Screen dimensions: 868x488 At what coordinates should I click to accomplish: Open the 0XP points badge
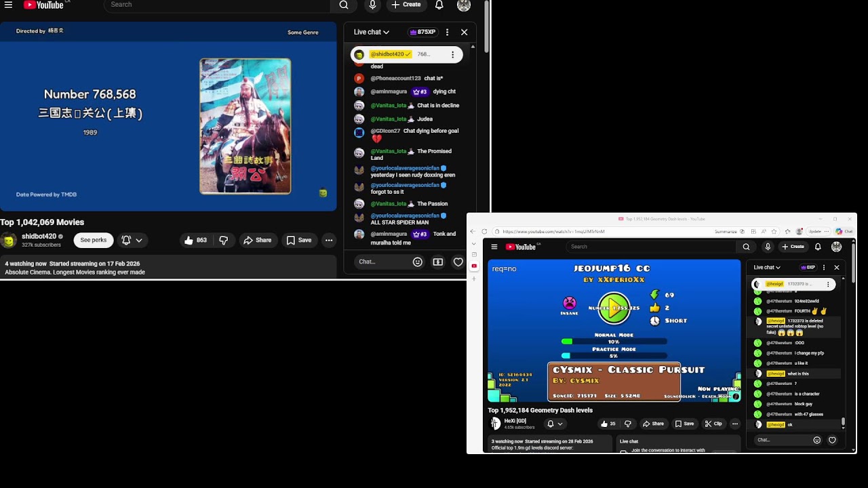pos(808,268)
